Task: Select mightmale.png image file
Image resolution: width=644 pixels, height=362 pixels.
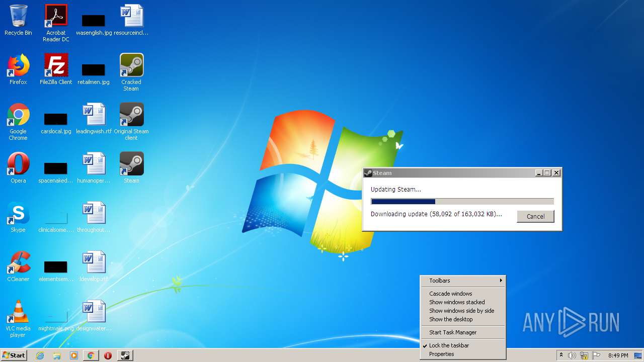Action: 56,319
